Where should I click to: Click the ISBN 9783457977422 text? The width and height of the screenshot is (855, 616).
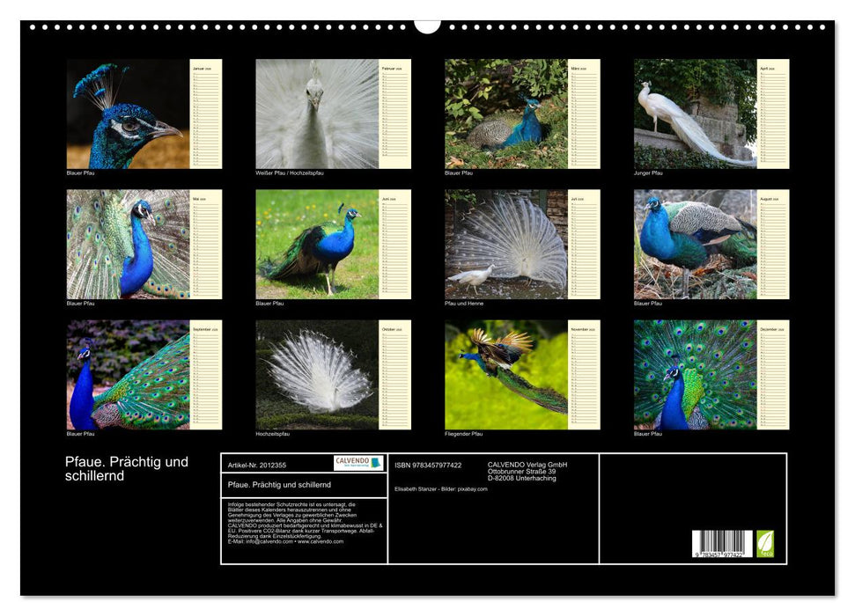coord(428,465)
